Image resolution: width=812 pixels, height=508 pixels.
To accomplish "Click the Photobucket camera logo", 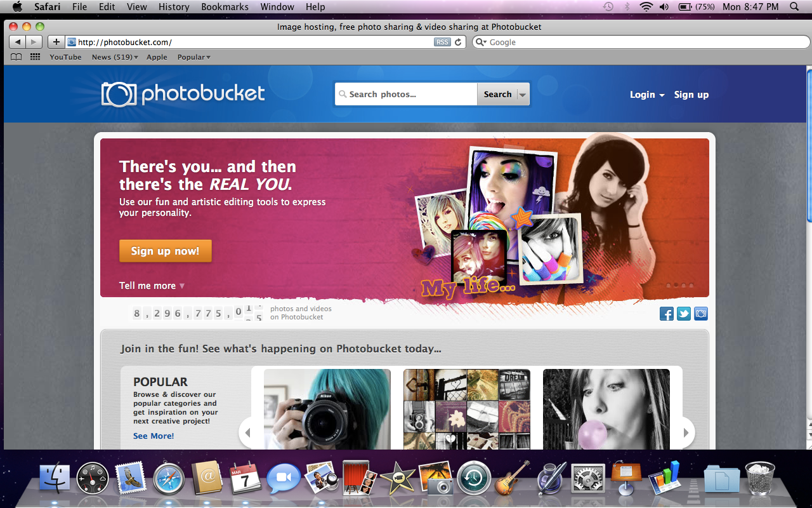I will point(119,95).
